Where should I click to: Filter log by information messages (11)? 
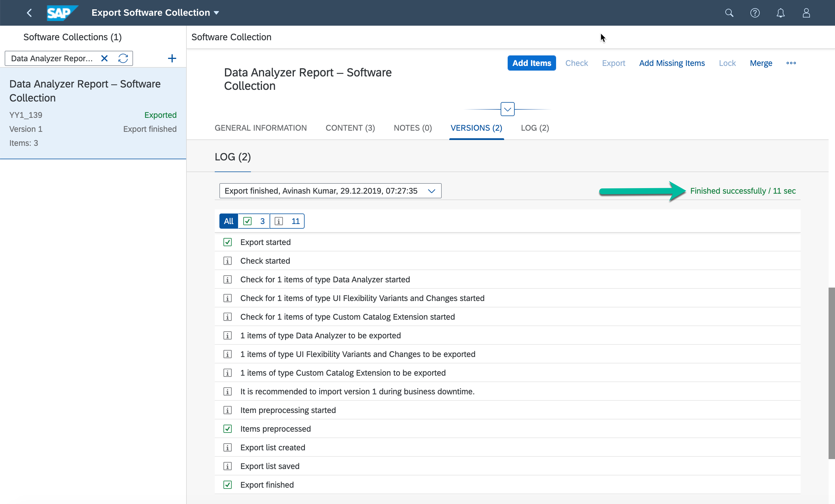pos(287,221)
